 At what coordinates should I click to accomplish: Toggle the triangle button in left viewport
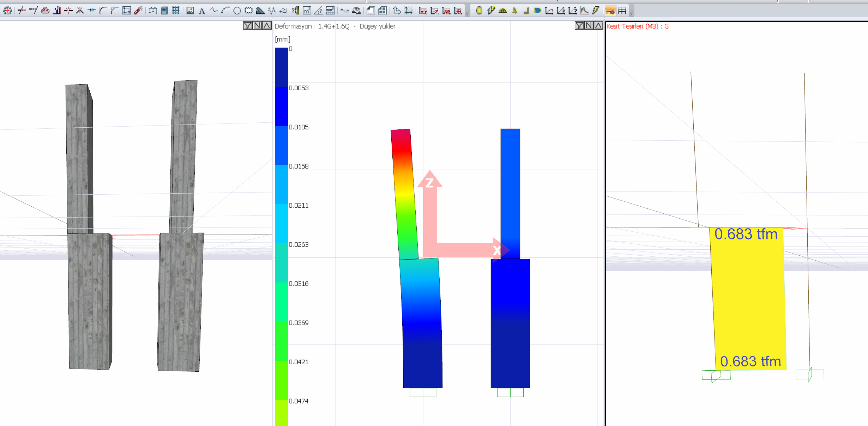coord(267,25)
